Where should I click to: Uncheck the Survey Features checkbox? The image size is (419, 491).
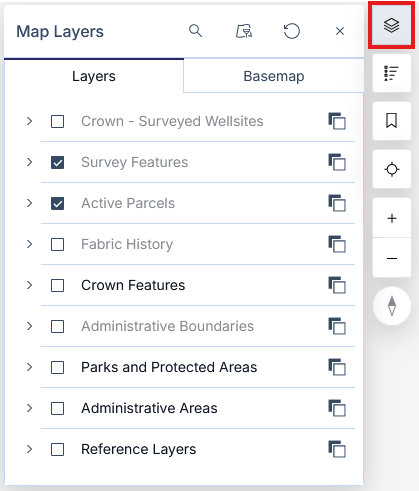pyautogui.click(x=57, y=163)
